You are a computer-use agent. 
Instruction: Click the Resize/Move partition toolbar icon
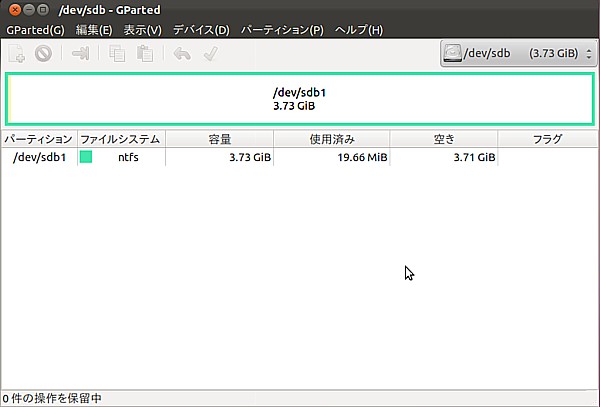81,54
